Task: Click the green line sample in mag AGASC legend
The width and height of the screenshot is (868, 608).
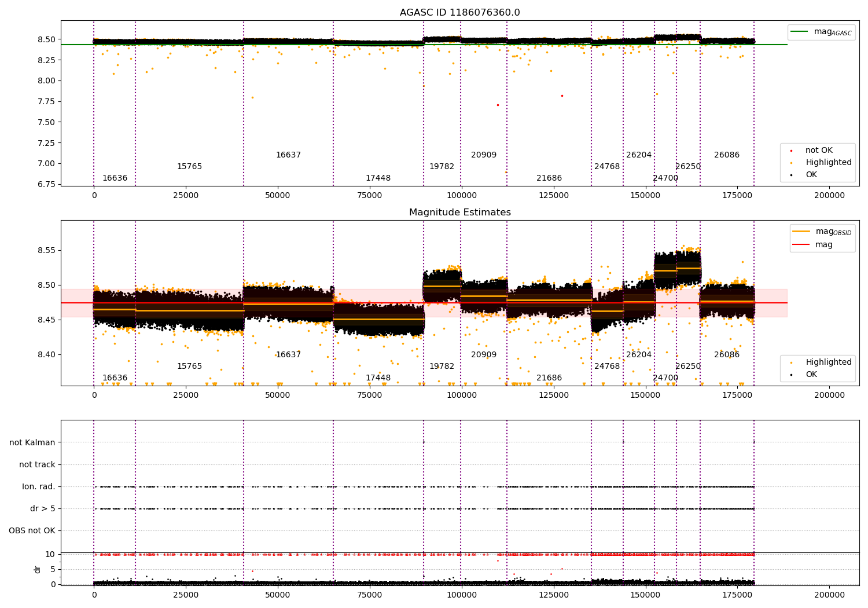Action: [x=800, y=32]
